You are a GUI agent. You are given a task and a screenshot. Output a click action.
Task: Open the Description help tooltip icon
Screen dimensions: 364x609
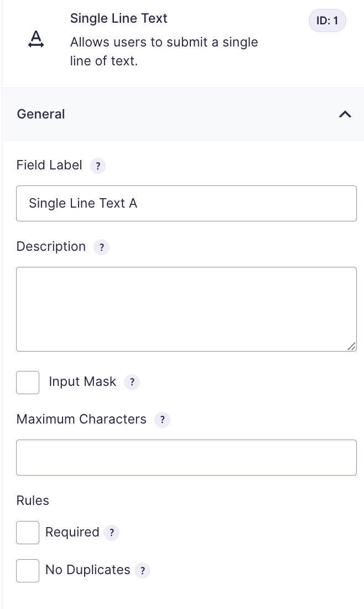tap(101, 247)
